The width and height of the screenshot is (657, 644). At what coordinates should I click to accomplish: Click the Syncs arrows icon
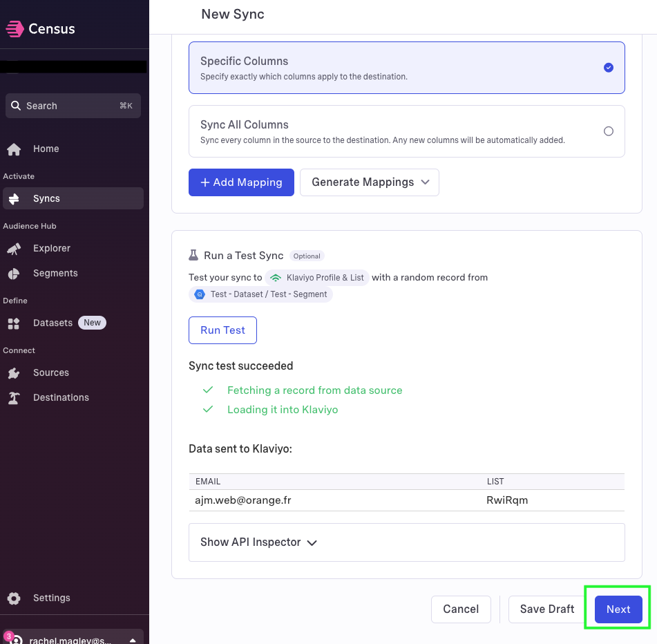pyautogui.click(x=14, y=198)
